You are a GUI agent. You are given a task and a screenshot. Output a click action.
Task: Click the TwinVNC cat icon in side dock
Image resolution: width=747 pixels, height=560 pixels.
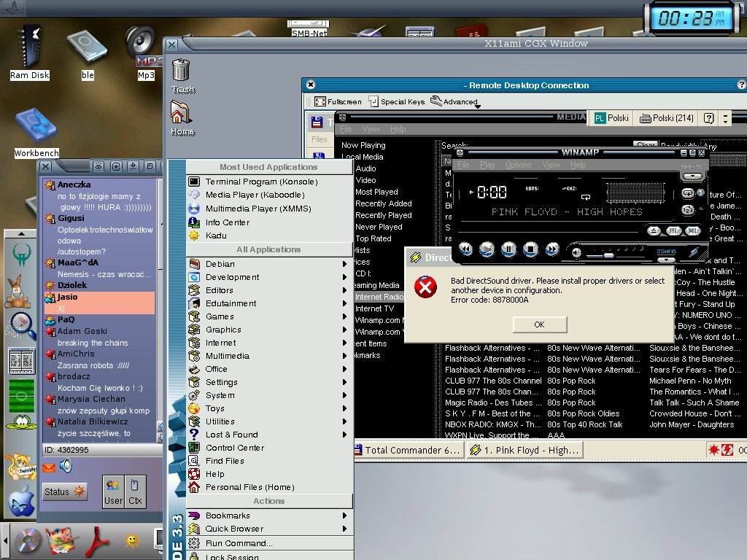click(20, 467)
